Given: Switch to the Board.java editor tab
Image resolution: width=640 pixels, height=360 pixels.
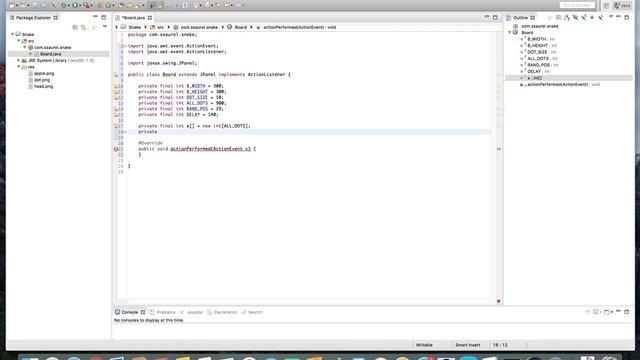Looking at the screenshot, I should tap(133, 18).
